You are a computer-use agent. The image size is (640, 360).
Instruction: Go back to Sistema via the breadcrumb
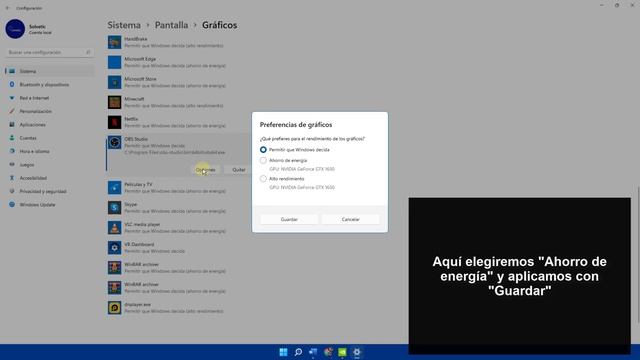click(124, 25)
